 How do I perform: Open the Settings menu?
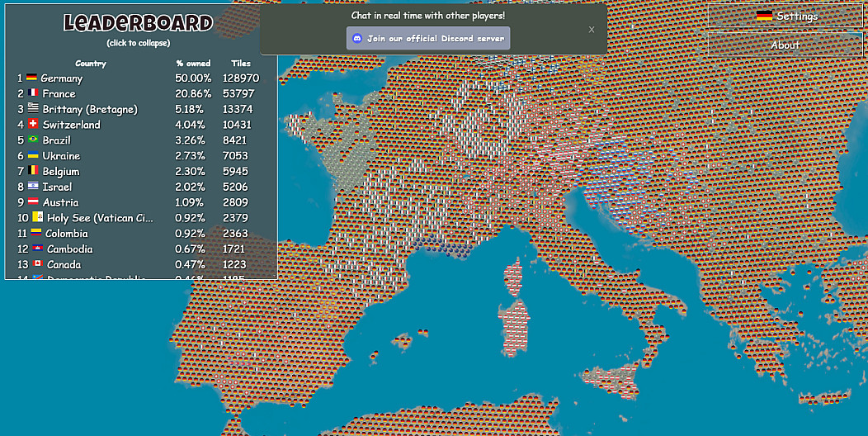[x=786, y=16]
